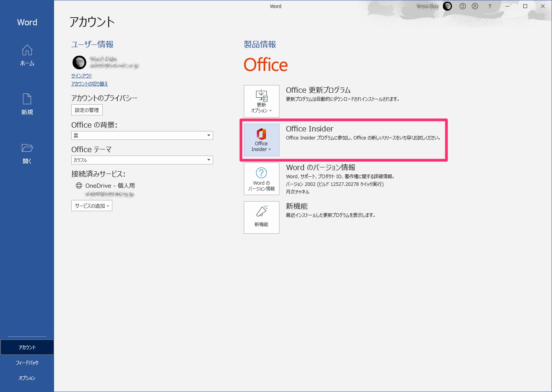The width and height of the screenshot is (552, 392).
Task: Click the user profile picture under ユーザー情報
Action: tap(79, 62)
